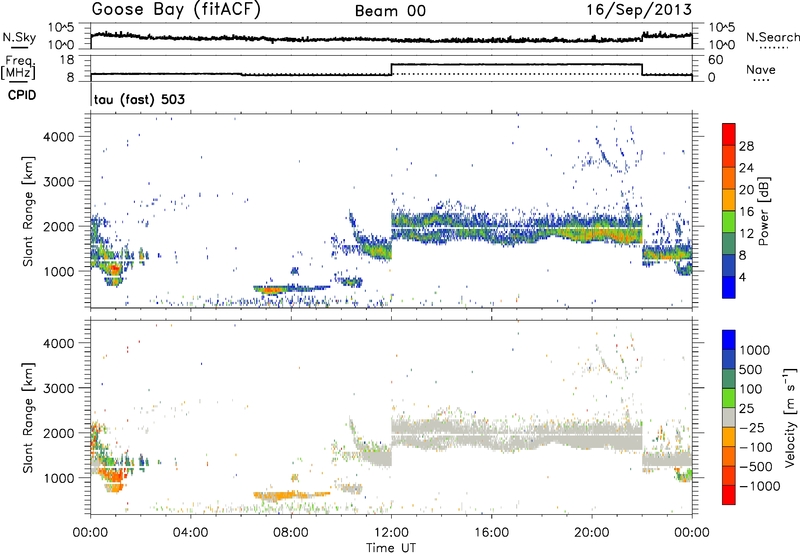The image size is (800, 554).
Task: Click the '28' tick label on Power colorbar
Action: coord(746,146)
